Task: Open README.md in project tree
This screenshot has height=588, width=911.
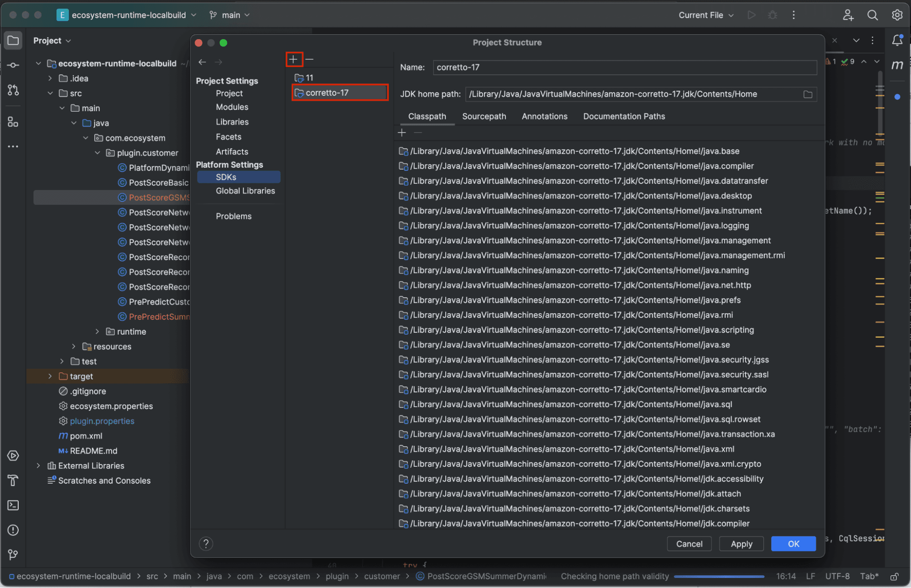Action: (x=93, y=451)
